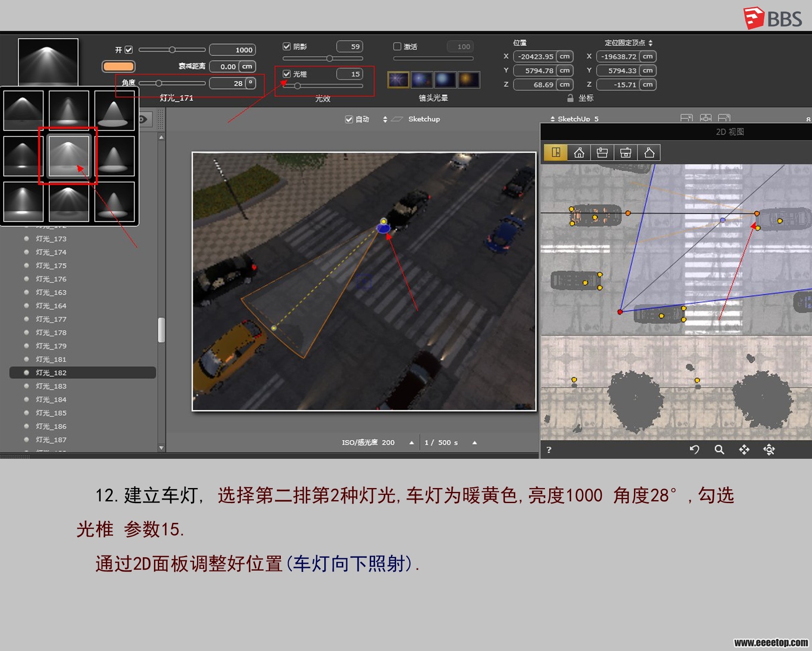
Task: Click the zoom-to-fit icon in 2D view
Action: click(769, 450)
